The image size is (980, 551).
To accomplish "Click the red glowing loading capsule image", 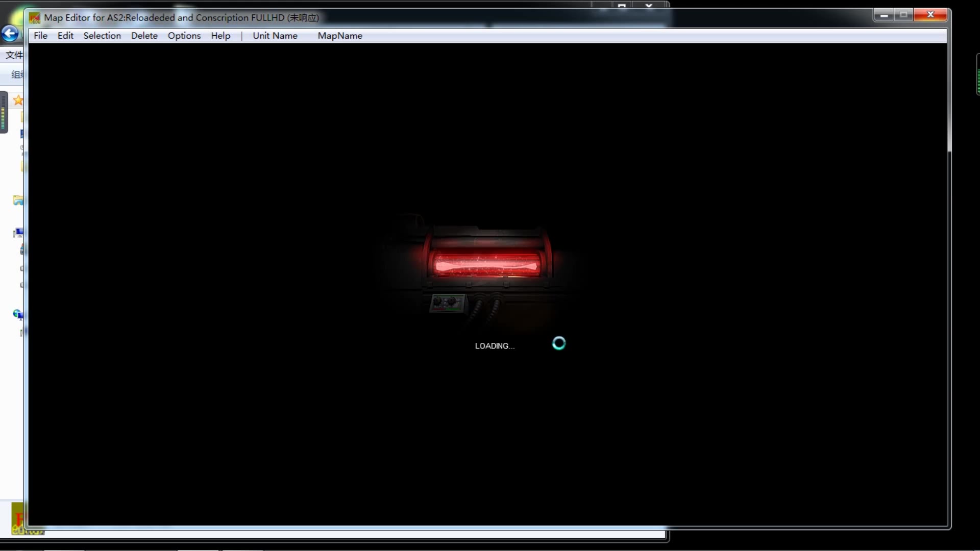I will (x=487, y=265).
